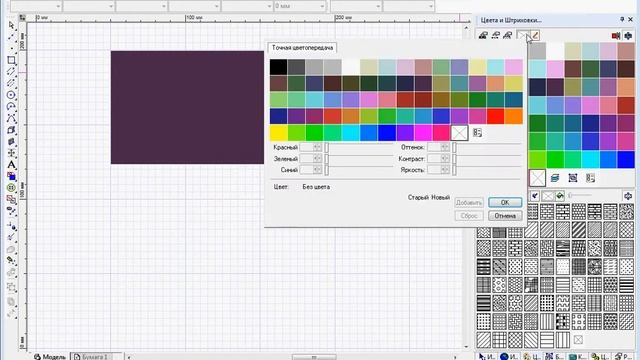Pick the yellow swatch in dialog palette
Viewport: 640px width, 360px height.
tap(278, 133)
